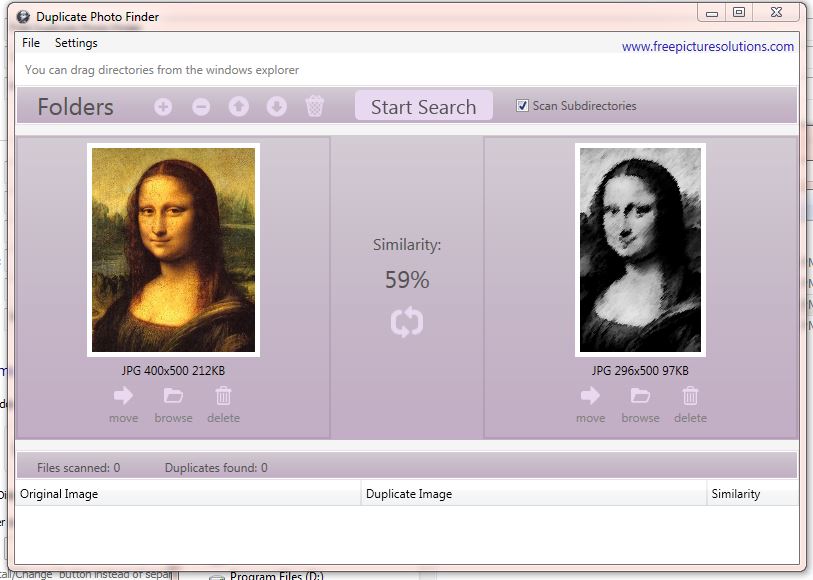Screen dimensions: 813x580
Task: Toggle the Scan Subdirectories checkbox
Action: tap(522, 106)
